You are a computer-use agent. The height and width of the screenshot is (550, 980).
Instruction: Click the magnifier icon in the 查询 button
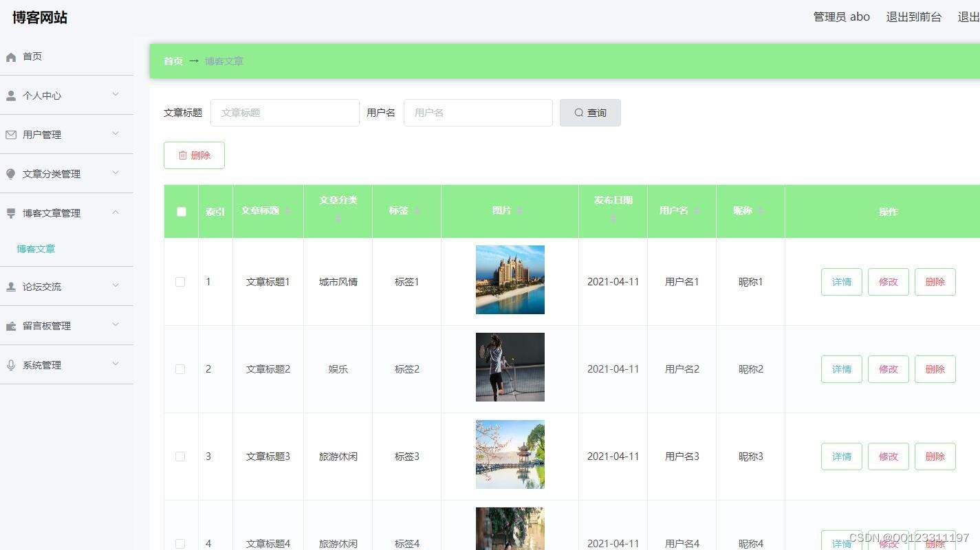tap(579, 113)
